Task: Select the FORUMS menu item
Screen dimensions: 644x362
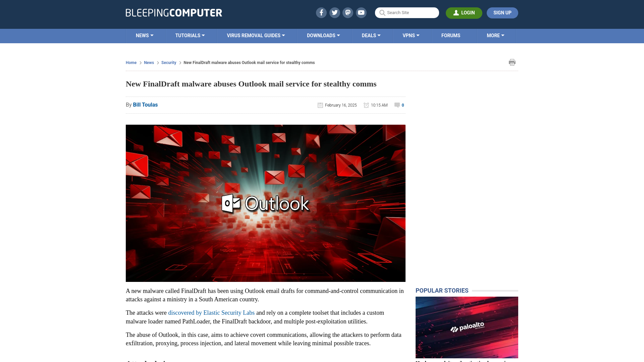Action: (451, 35)
